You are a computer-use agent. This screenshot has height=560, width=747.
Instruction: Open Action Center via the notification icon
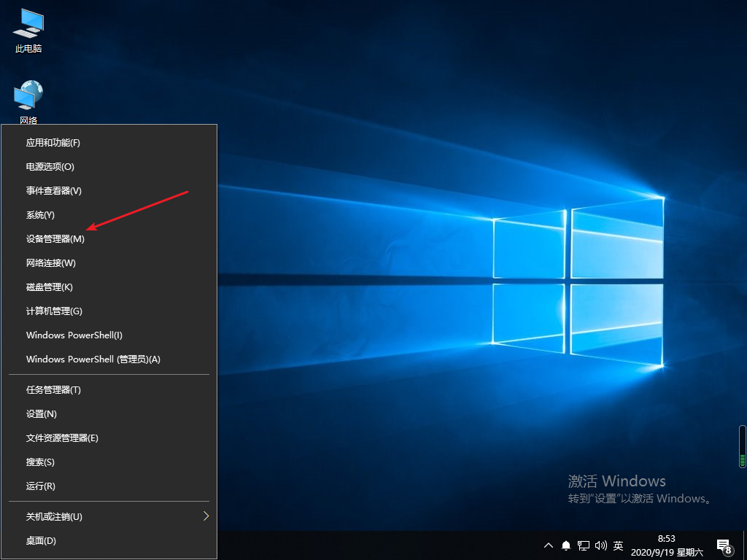pyautogui.click(x=724, y=545)
